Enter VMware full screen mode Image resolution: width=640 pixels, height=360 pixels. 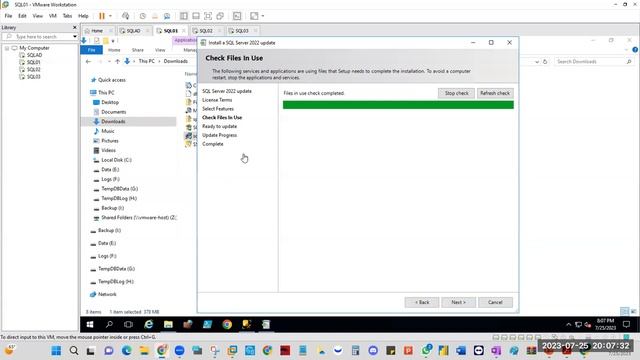pos(208,16)
